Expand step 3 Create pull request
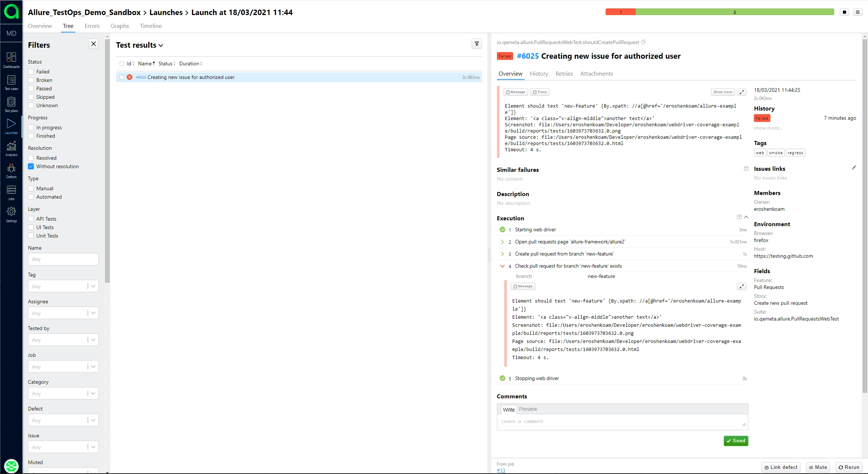The width and height of the screenshot is (868, 474). click(x=502, y=254)
